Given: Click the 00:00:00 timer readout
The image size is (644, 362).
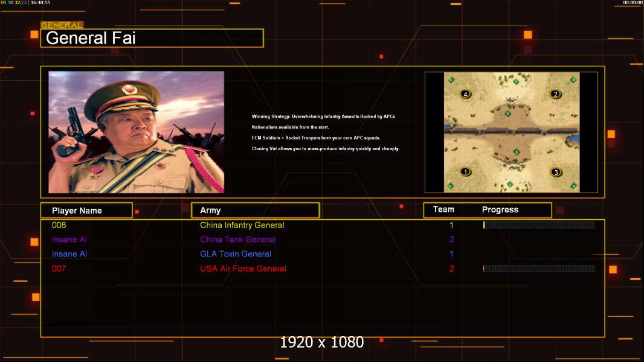Looking at the screenshot, I should (x=633, y=2).
